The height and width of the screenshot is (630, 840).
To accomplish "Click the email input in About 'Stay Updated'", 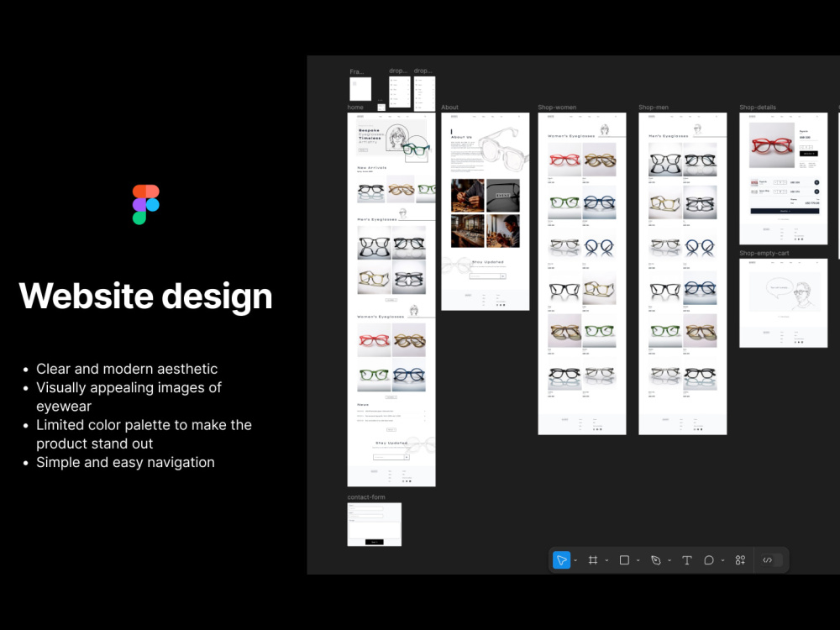I will pos(487,276).
